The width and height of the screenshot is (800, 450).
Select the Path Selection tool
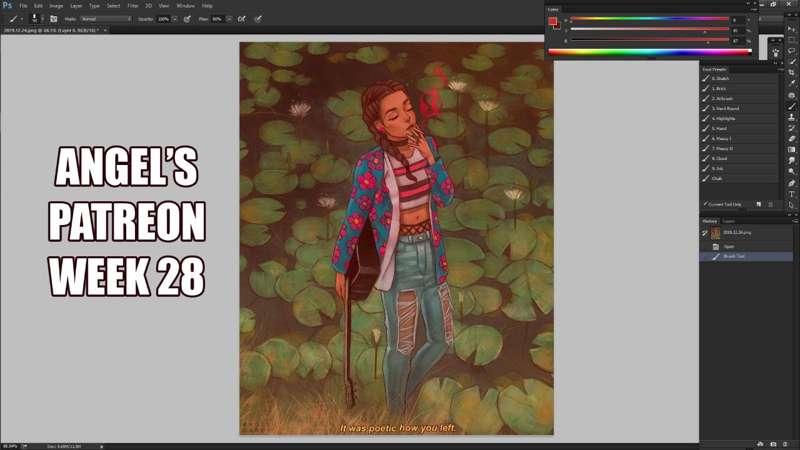point(791,205)
